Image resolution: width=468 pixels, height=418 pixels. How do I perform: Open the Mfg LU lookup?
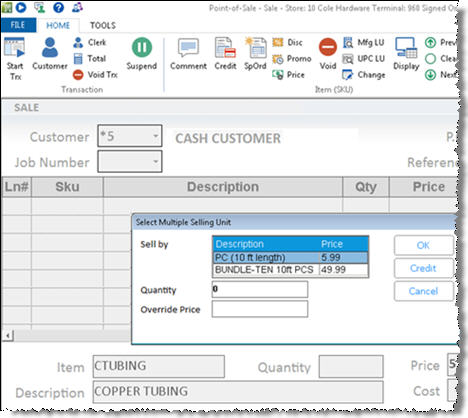click(x=364, y=42)
